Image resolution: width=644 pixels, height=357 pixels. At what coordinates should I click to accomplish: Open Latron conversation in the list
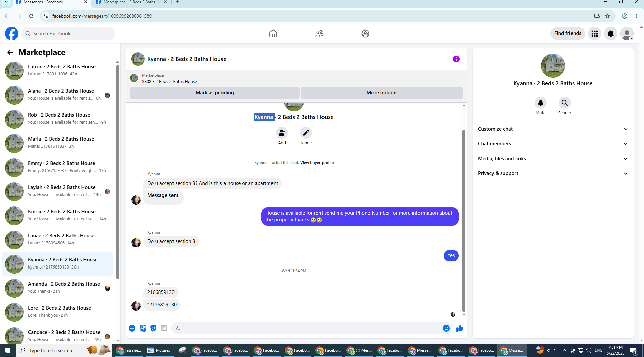click(58, 71)
